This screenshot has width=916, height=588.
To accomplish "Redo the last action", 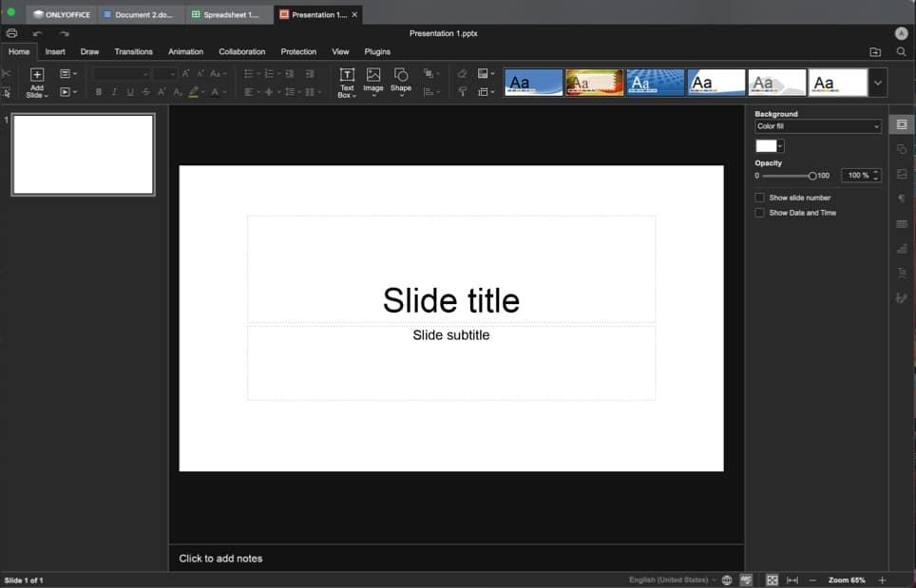I will coord(65,34).
